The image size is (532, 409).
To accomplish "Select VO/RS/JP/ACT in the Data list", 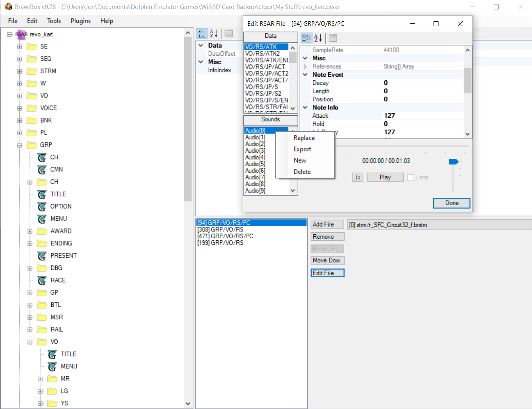I will click(x=267, y=67).
